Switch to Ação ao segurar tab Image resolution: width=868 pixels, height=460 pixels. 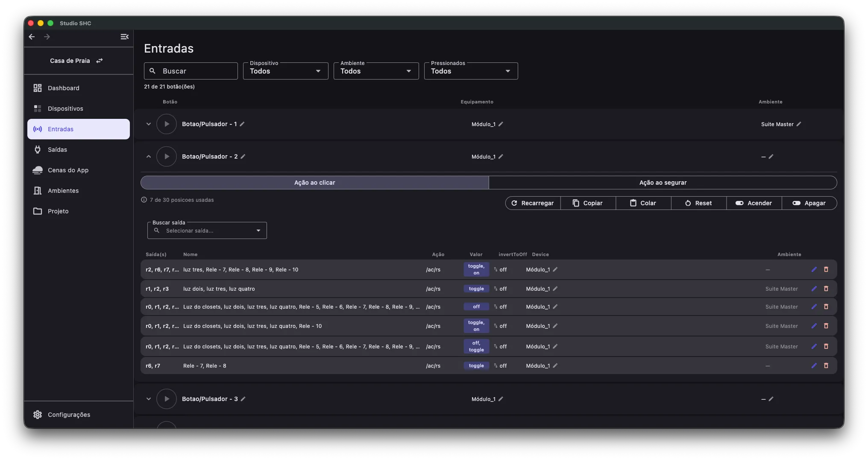(x=663, y=183)
